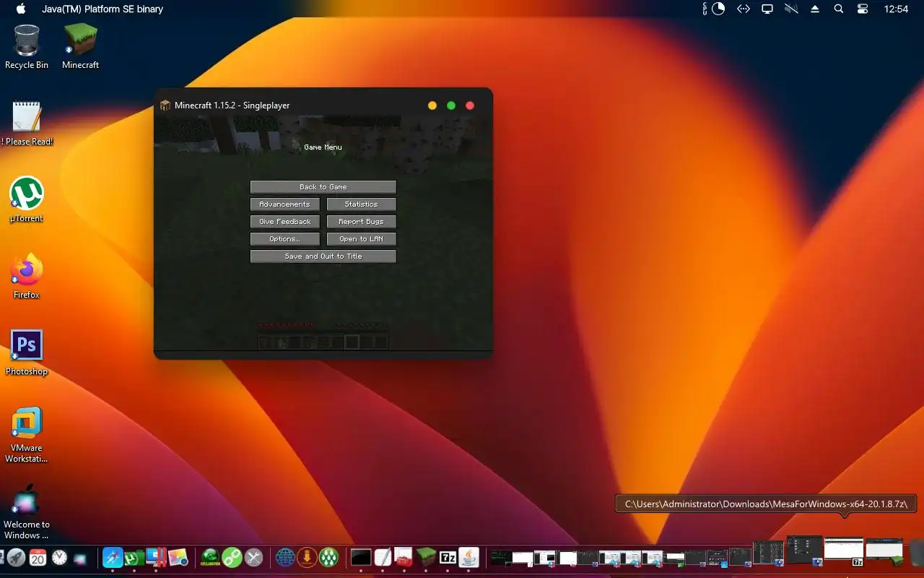
Task: Click the CPU usage menu bar icon
Action: coord(715,9)
